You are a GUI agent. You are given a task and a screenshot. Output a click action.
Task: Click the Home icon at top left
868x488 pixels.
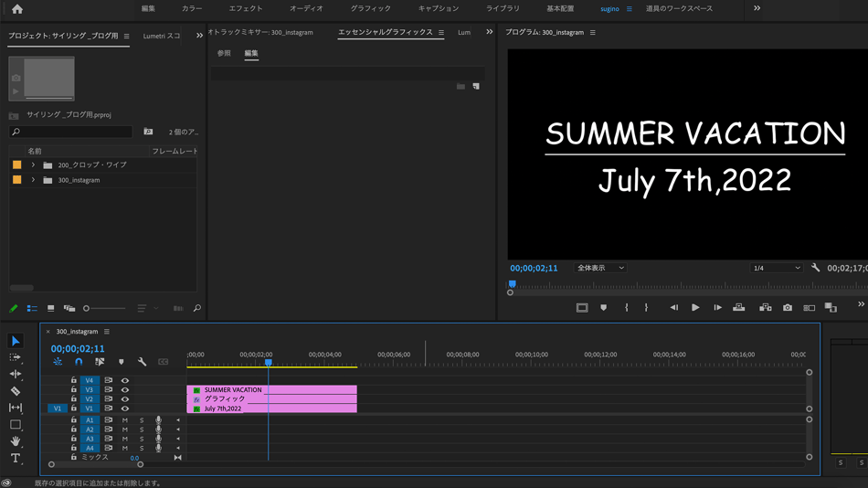(17, 9)
